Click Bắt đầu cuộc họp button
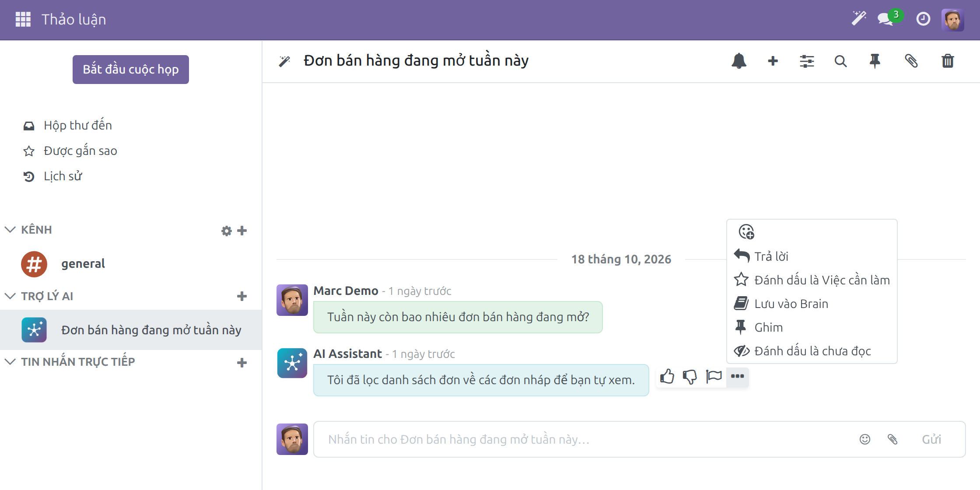 pyautogui.click(x=131, y=70)
